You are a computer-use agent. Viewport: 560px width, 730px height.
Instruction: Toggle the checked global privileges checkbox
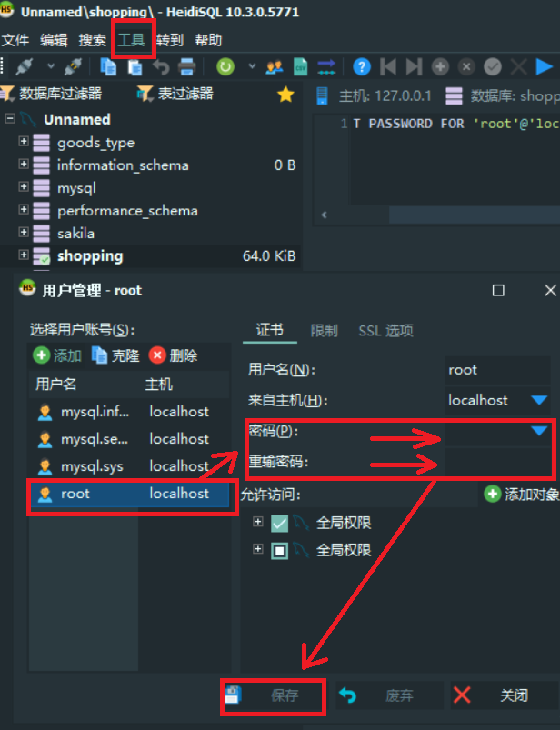(x=279, y=524)
